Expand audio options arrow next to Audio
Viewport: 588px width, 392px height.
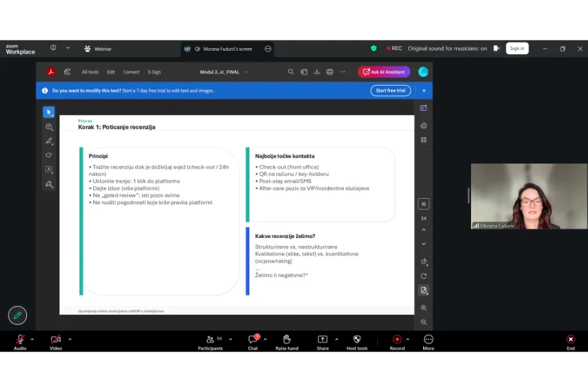(32, 339)
